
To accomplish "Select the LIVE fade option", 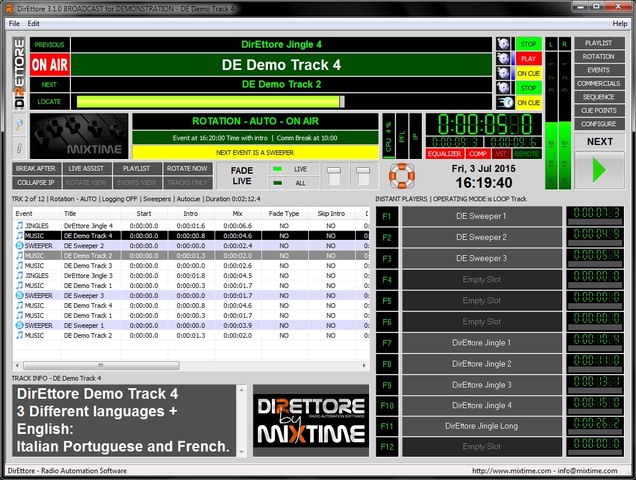I will coord(294,169).
